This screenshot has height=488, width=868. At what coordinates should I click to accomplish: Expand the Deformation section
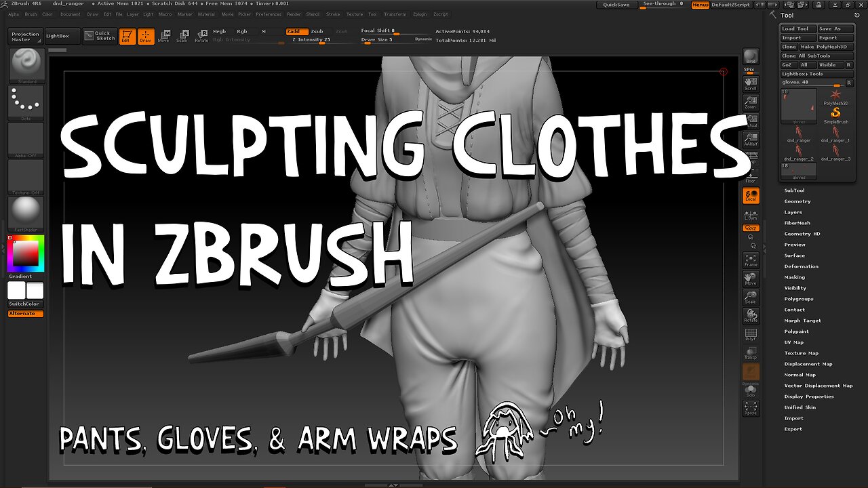coord(801,266)
